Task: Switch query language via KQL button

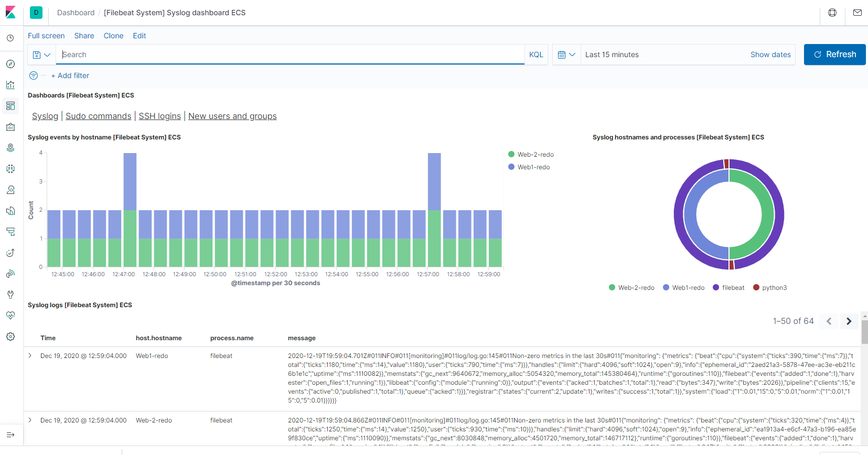Action: pyautogui.click(x=536, y=55)
